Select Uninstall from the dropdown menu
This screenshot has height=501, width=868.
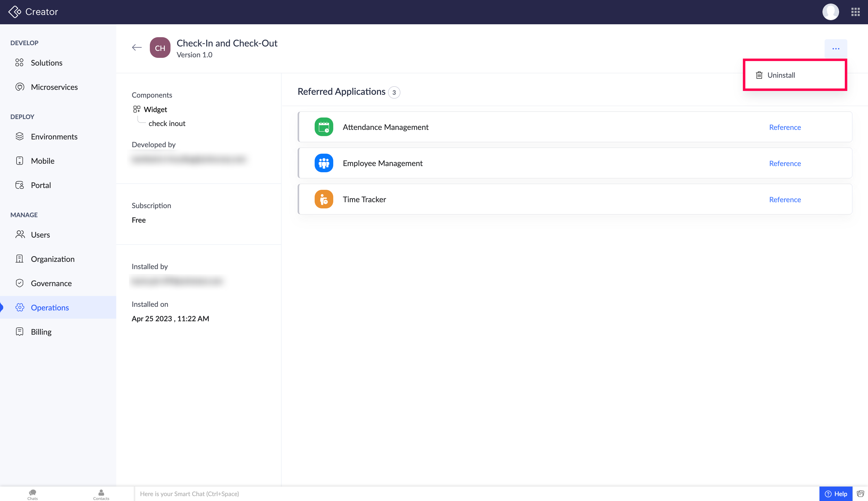point(781,75)
